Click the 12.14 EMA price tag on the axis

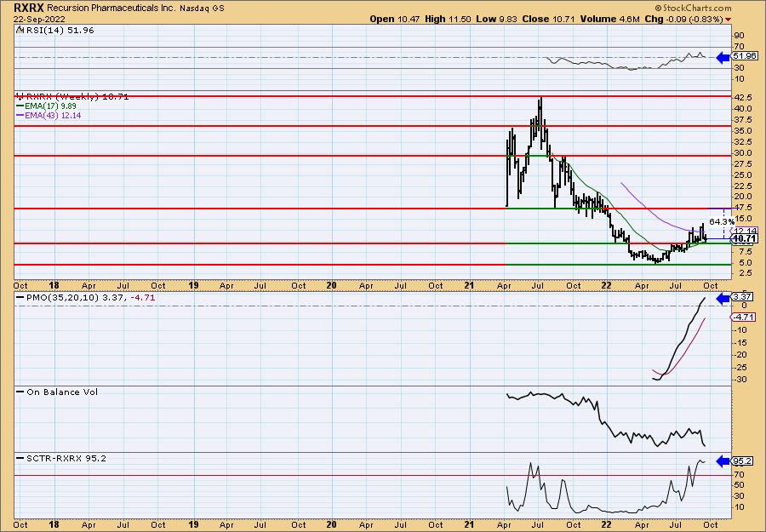pyautogui.click(x=745, y=231)
